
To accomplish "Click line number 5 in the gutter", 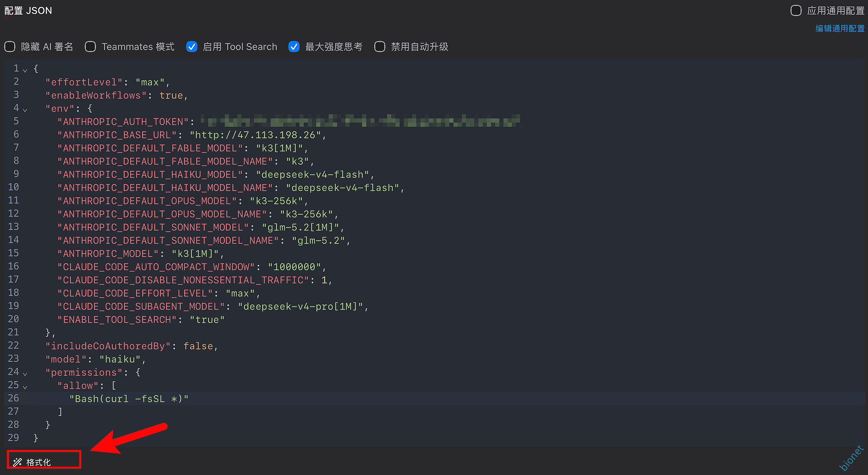I will click(16, 121).
